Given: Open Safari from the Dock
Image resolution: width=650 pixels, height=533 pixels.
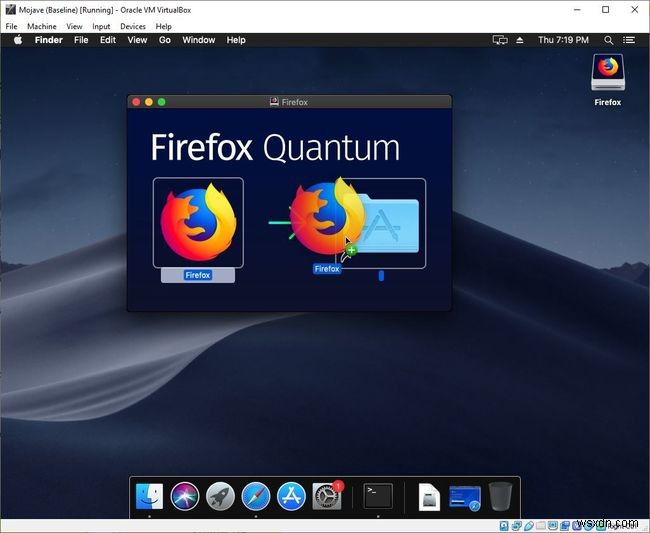Looking at the screenshot, I should pyautogui.click(x=256, y=496).
